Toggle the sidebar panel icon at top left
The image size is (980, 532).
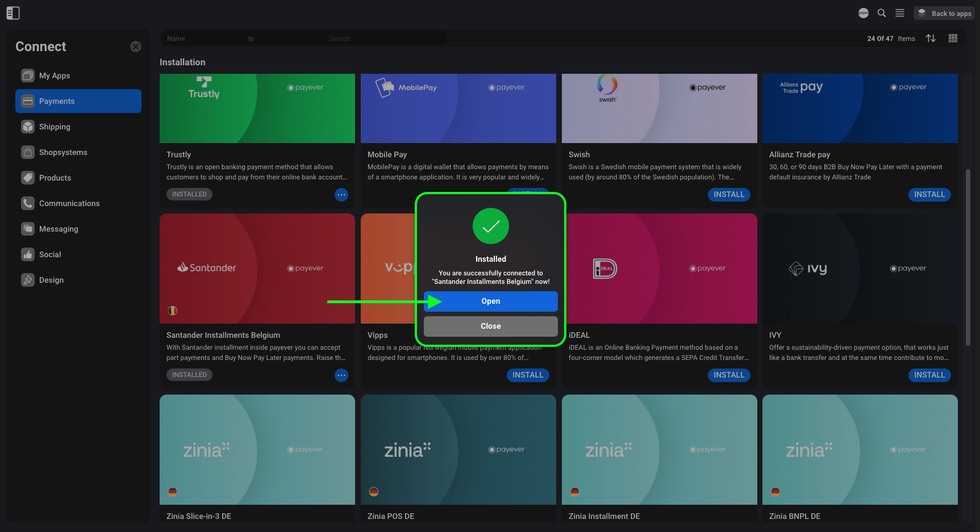pyautogui.click(x=13, y=13)
